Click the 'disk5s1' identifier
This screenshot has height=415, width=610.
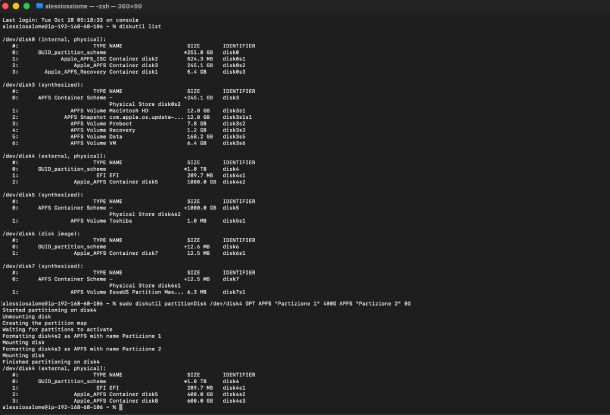[x=234, y=221]
